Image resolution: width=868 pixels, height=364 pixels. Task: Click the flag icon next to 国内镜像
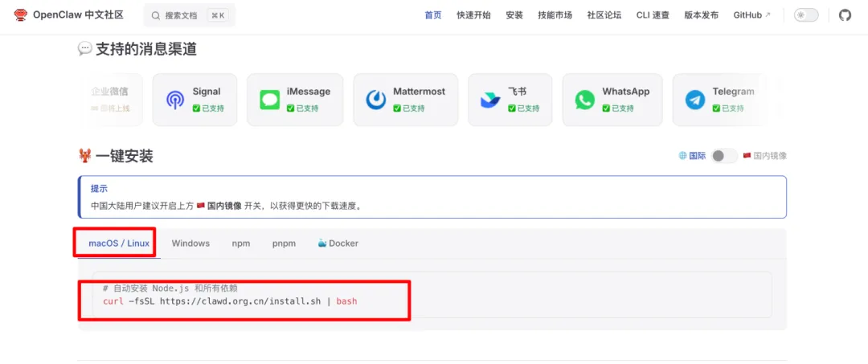coord(747,156)
